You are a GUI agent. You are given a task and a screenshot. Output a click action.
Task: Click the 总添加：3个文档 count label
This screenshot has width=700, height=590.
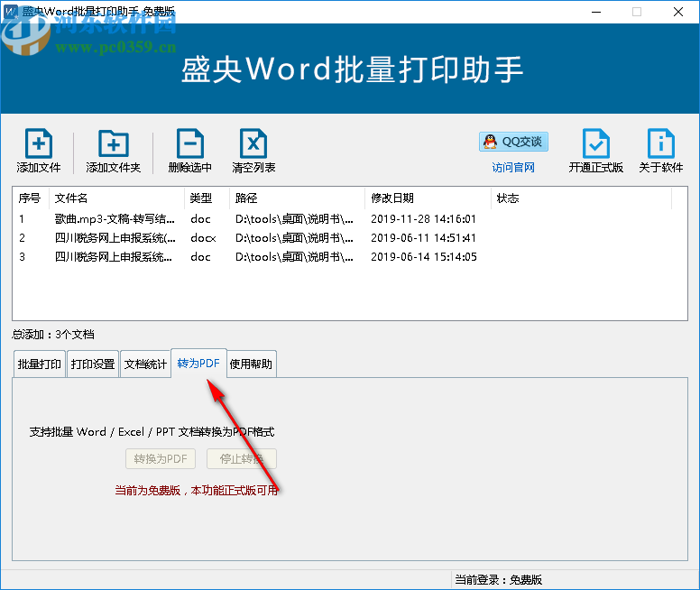pos(53,335)
